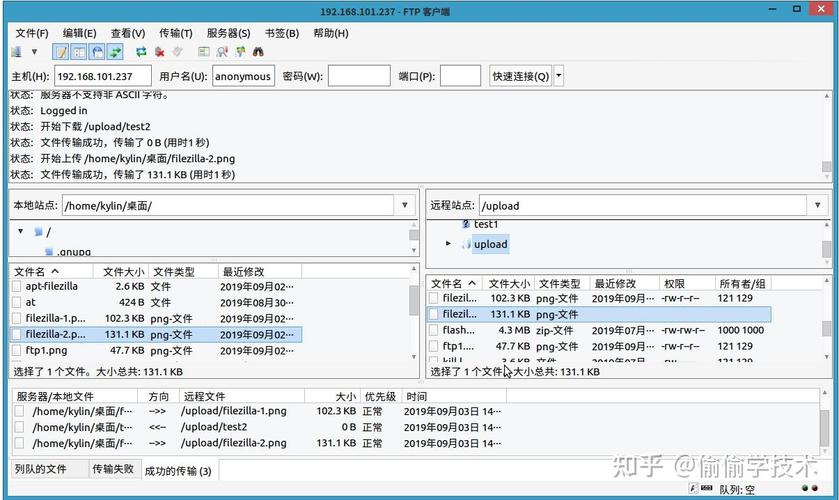839x500 pixels.
Task: Open the Site Manager icon
Action: [x=17, y=52]
